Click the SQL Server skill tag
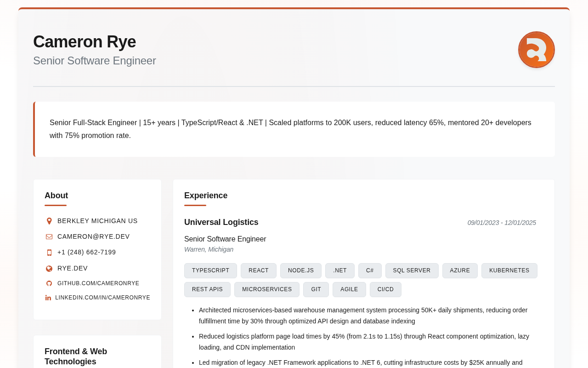This screenshot has width=588, height=368. 412,270
